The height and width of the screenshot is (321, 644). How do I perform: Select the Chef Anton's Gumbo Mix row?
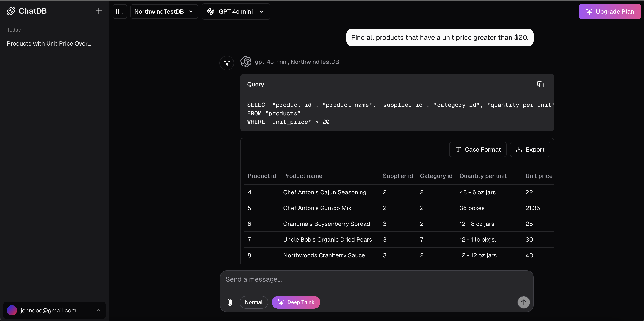click(317, 208)
